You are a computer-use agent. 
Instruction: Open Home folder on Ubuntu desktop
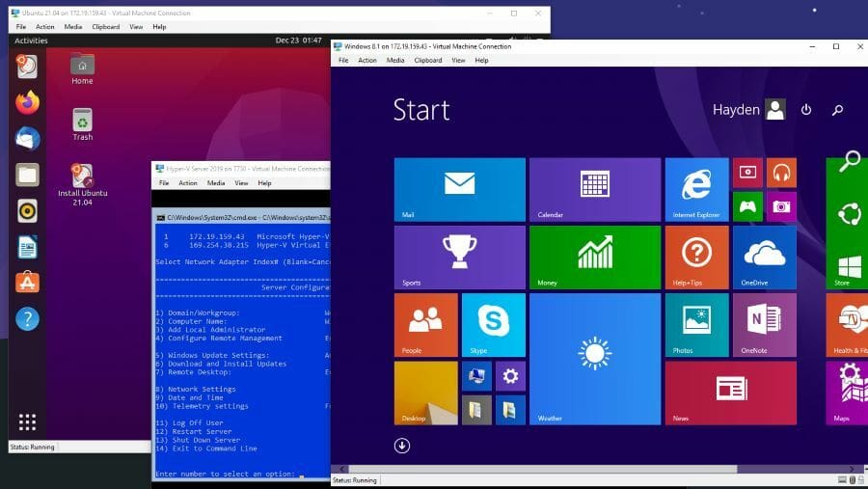(82, 69)
